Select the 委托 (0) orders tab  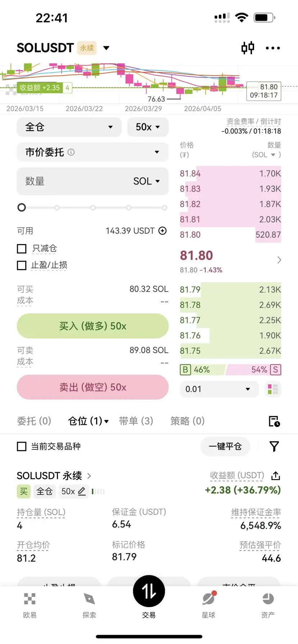pos(34,421)
